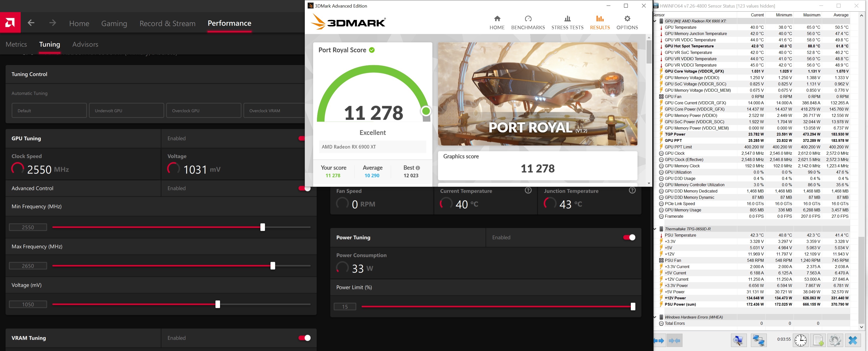Click HWiNFO reset clock icon
The height and width of the screenshot is (351, 868).
point(800,340)
